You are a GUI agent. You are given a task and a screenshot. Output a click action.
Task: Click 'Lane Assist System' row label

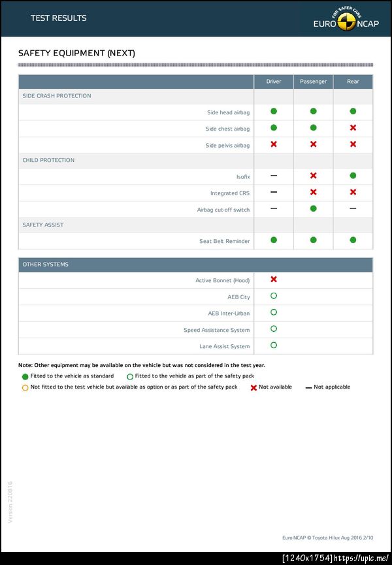pos(225,346)
